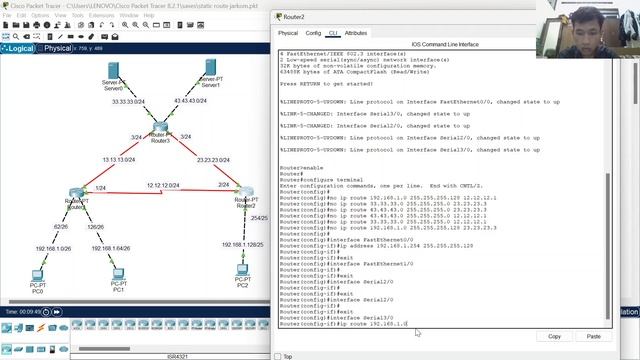Open the Edit menu

[21, 16]
